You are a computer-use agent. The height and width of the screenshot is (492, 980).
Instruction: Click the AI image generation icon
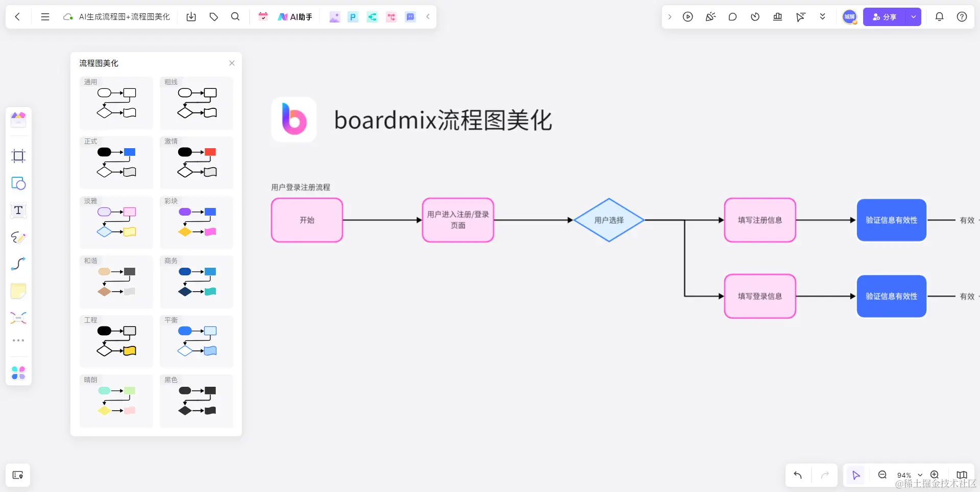[x=334, y=17]
